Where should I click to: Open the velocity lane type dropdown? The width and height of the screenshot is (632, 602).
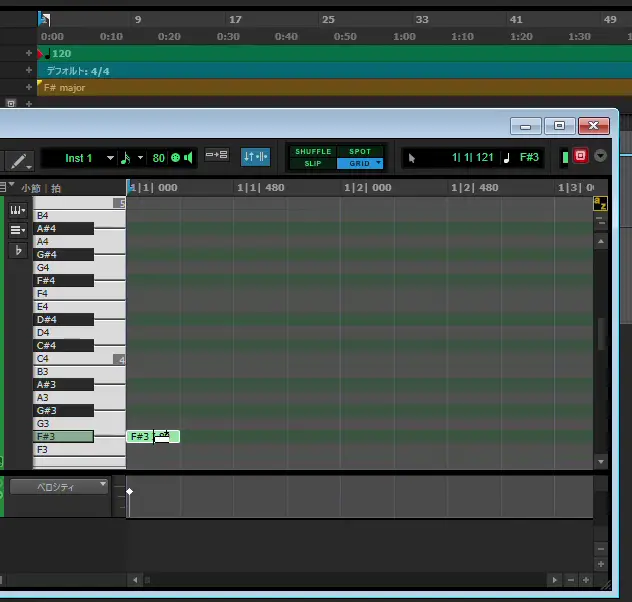pyautogui.click(x=59, y=486)
